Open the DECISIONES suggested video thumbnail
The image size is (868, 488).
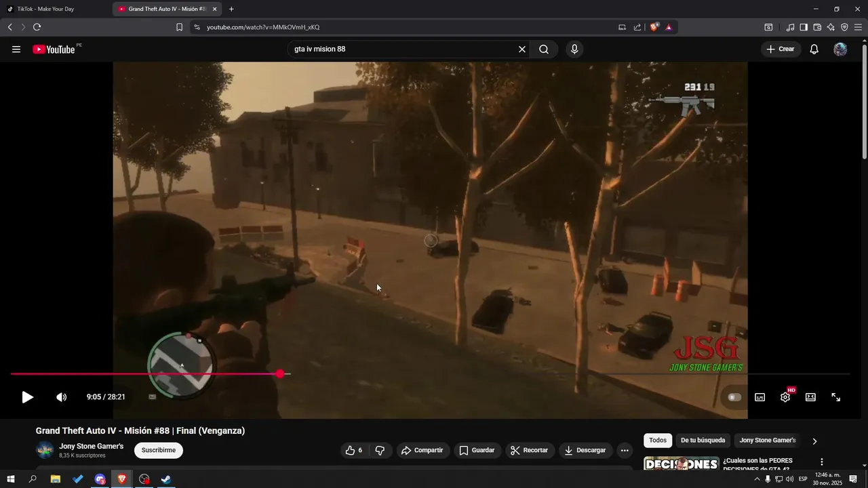[681, 464]
